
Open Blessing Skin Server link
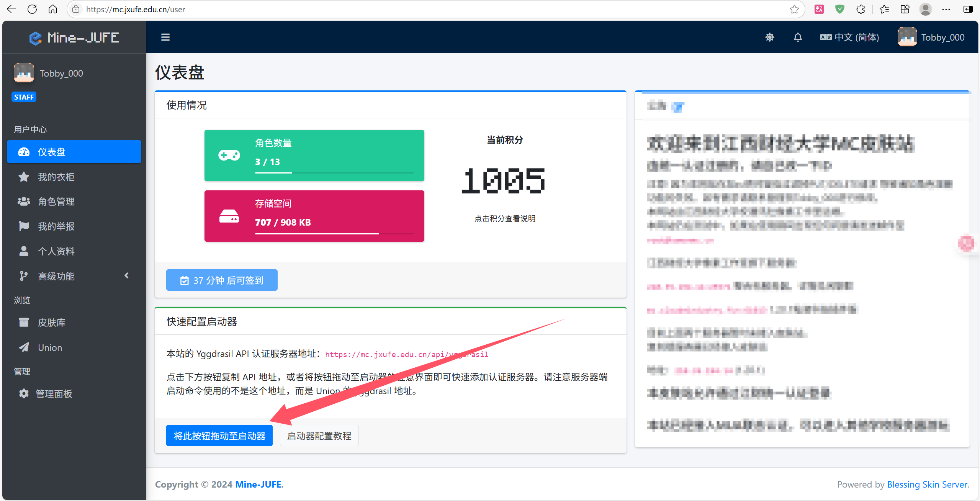[x=928, y=484]
